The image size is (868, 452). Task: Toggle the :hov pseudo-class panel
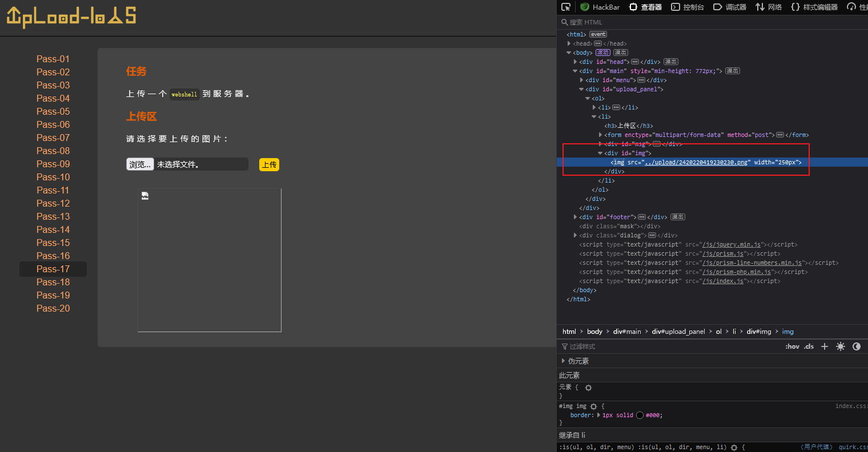point(792,346)
